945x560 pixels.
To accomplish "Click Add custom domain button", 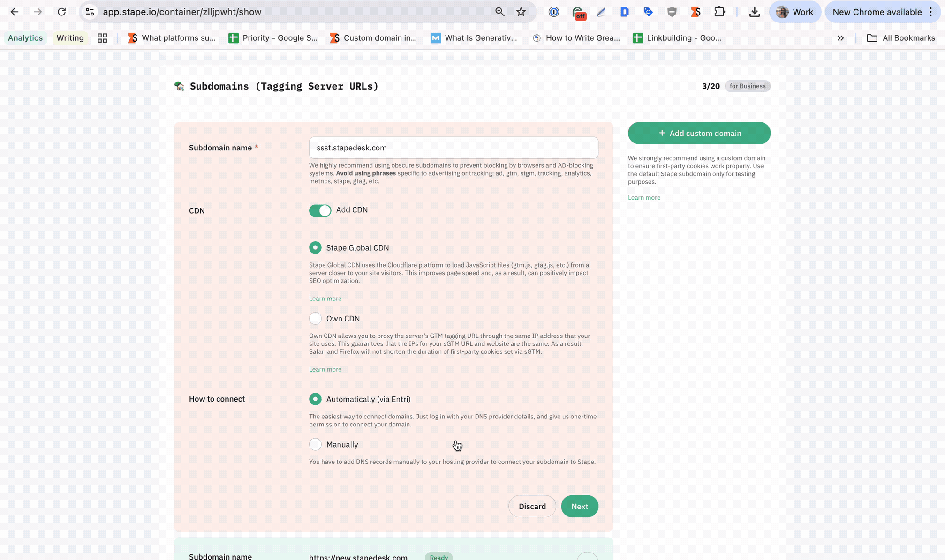I will [699, 133].
